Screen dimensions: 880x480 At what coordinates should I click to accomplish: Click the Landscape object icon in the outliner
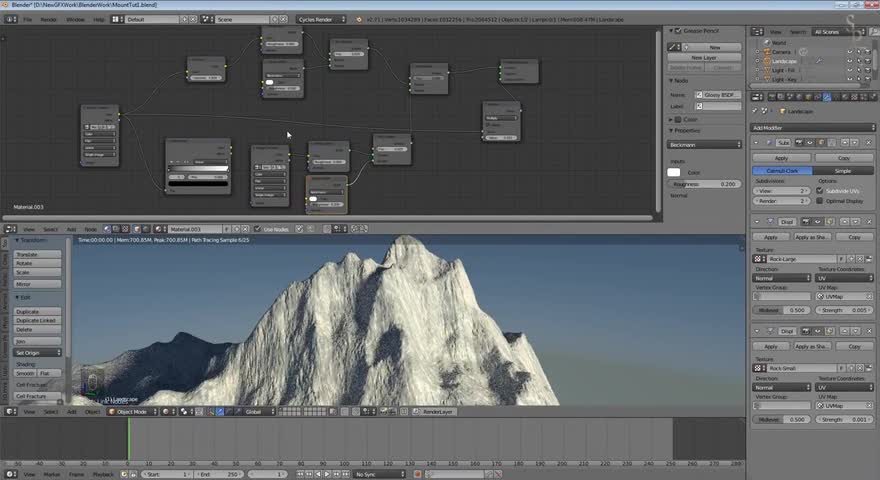point(767,61)
